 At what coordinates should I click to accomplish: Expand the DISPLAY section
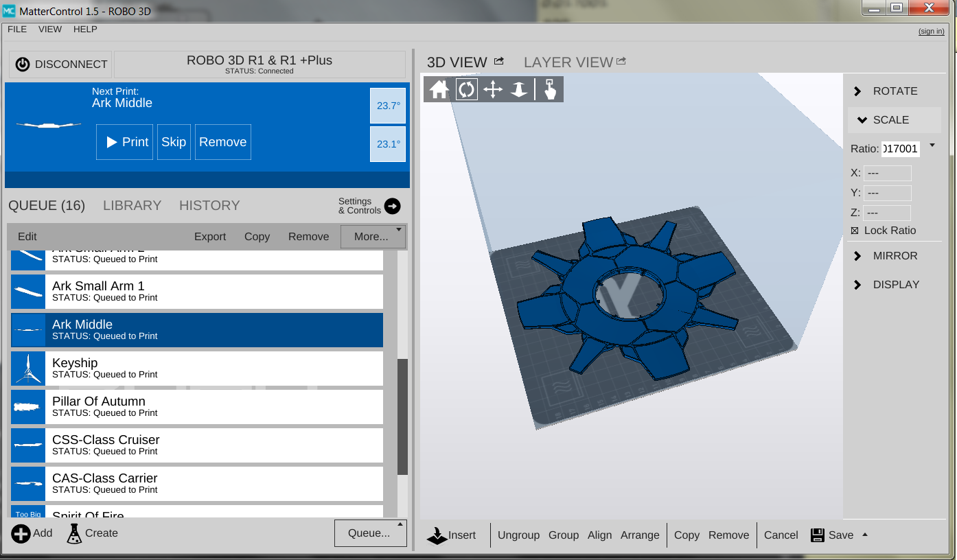pos(894,285)
